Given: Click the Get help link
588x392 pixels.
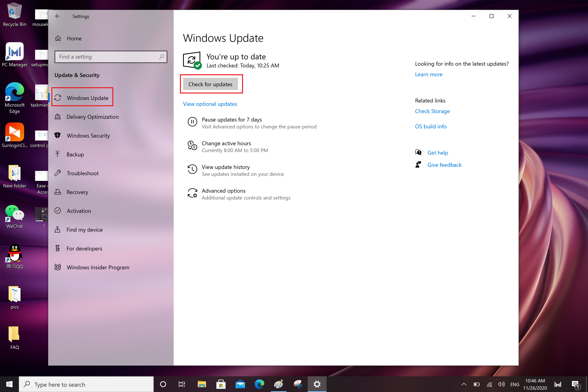Looking at the screenshot, I should [x=437, y=152].
